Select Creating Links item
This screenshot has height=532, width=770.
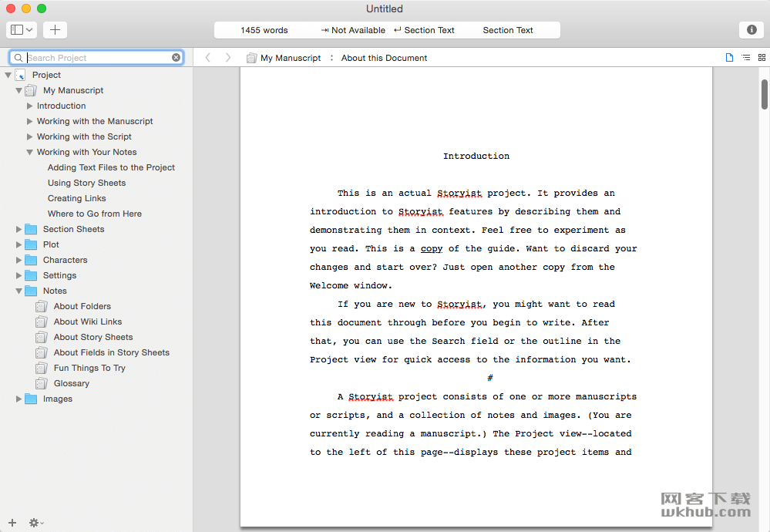[x=76, y=198]
